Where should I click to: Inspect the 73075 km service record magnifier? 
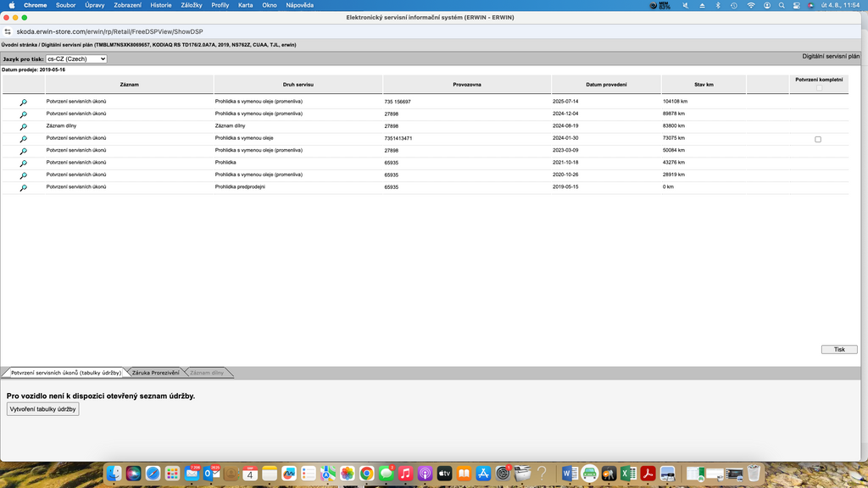pyautogui.click(x=23, y=139)
